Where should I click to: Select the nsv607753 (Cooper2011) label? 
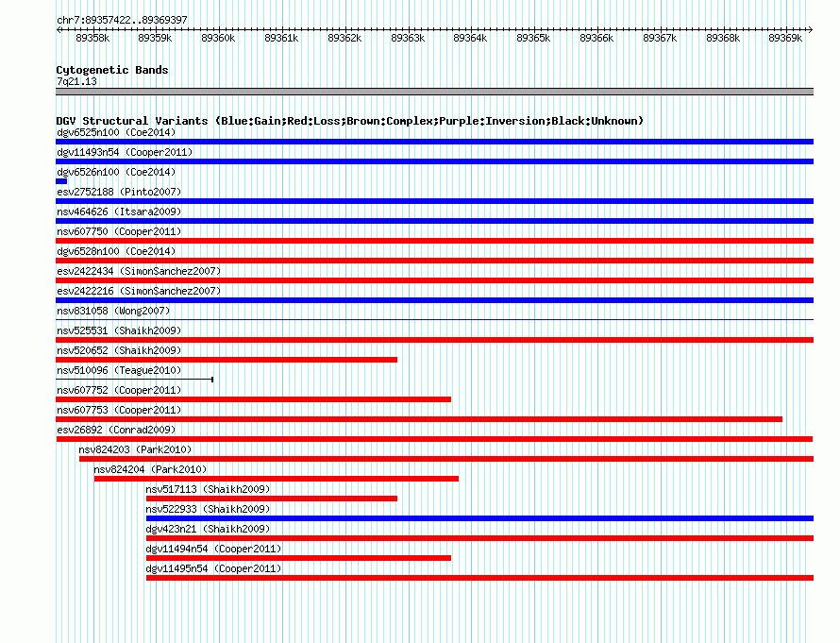click(x=119, y=410)
